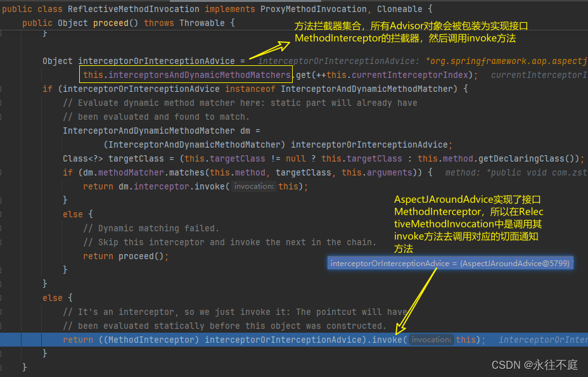
Task: Click targetClass in the Class<?> declaration
Action: click(x=136, y=158)
